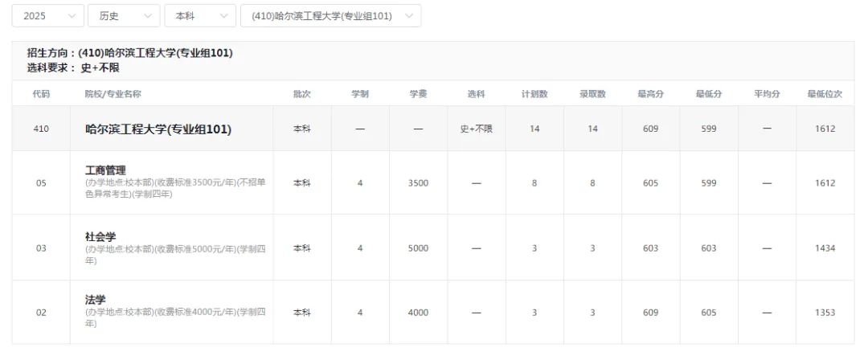This screenshot has height=352, width=868.
Task: Click code 05 in the 工商管理 row
Action: pos(41,183)
